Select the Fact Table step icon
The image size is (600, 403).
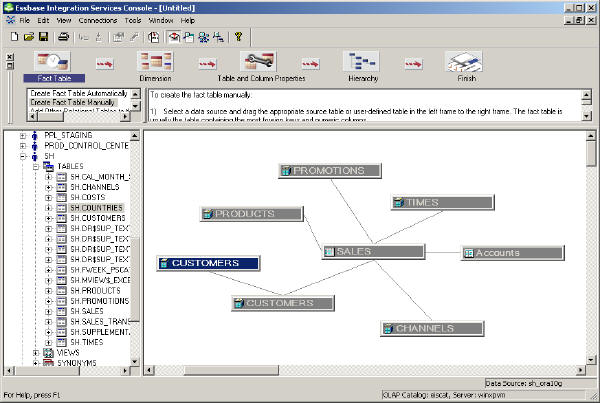click(52, 61)
